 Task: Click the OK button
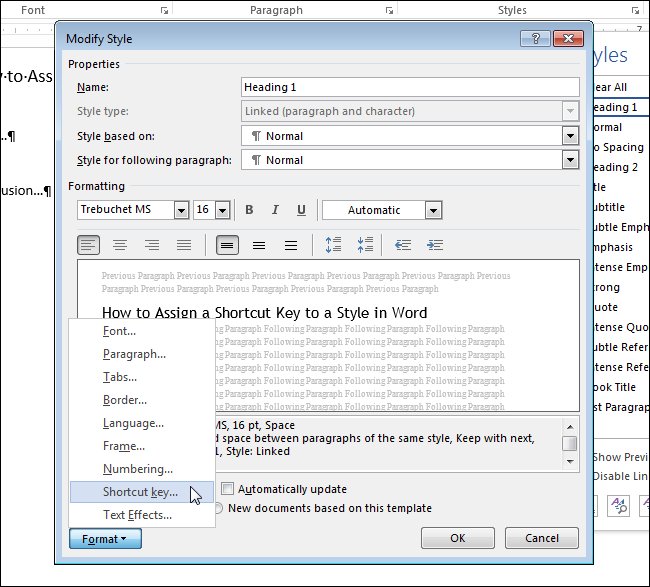tap(458, 538)
